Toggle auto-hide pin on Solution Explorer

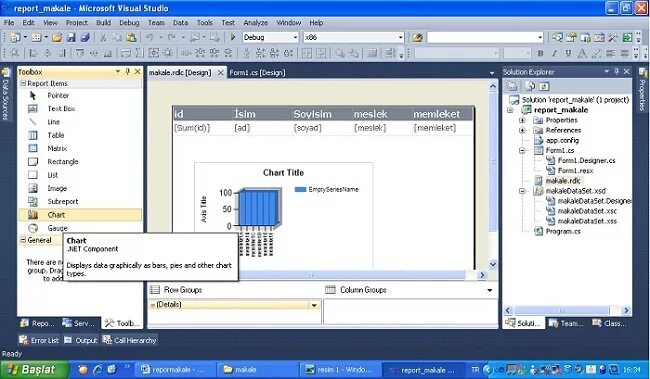point(616,72)
